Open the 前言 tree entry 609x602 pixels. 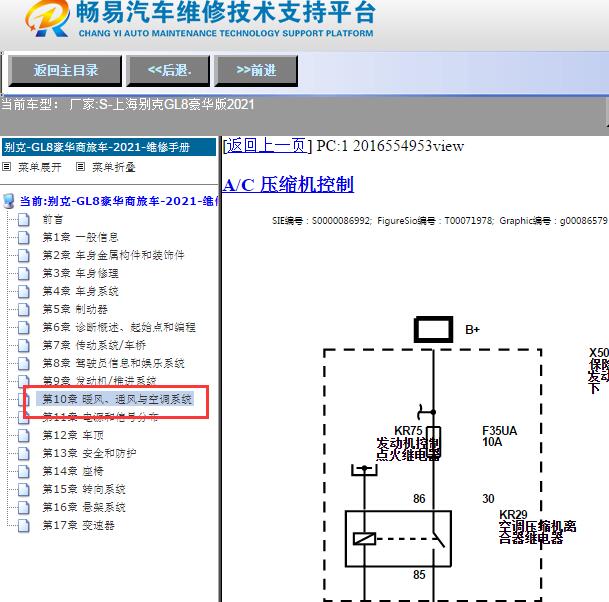52,219
